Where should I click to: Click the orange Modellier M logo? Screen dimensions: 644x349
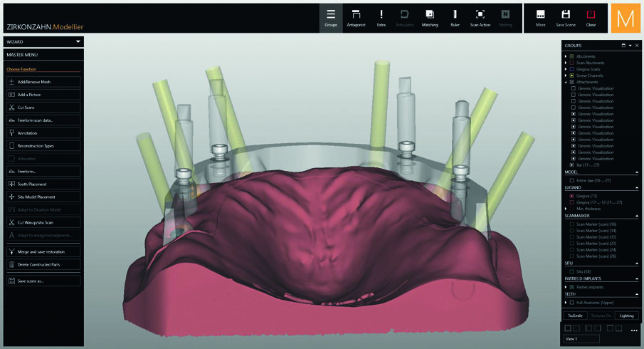pyautogui.click(x=625, y=18)
